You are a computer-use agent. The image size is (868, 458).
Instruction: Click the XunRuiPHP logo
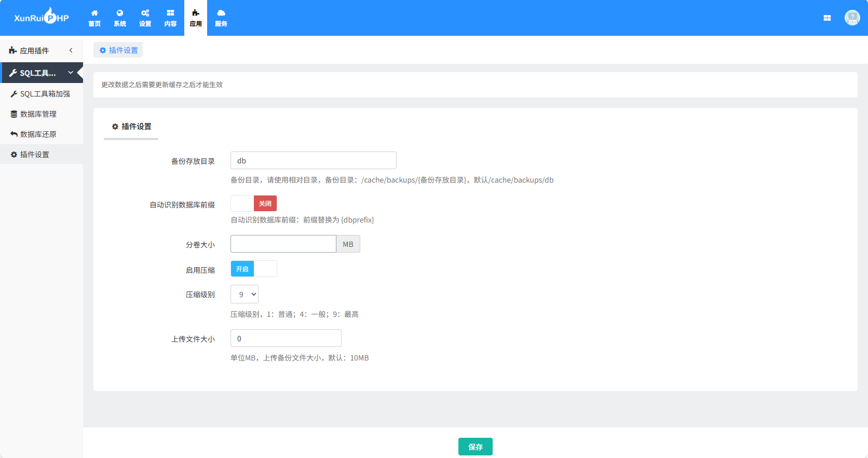click(41, 17)
